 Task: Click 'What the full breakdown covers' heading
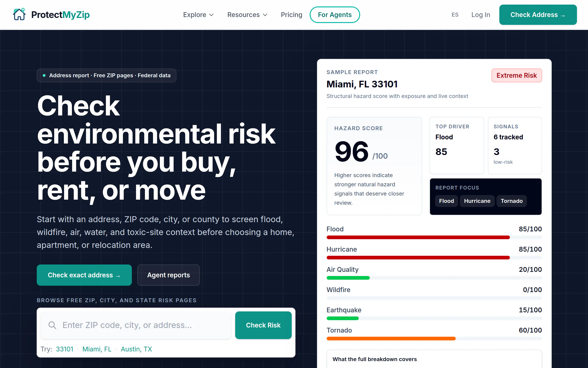tap(374, 359)
